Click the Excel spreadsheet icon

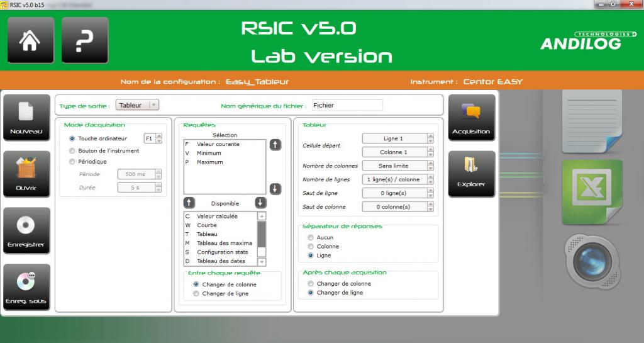592,192
